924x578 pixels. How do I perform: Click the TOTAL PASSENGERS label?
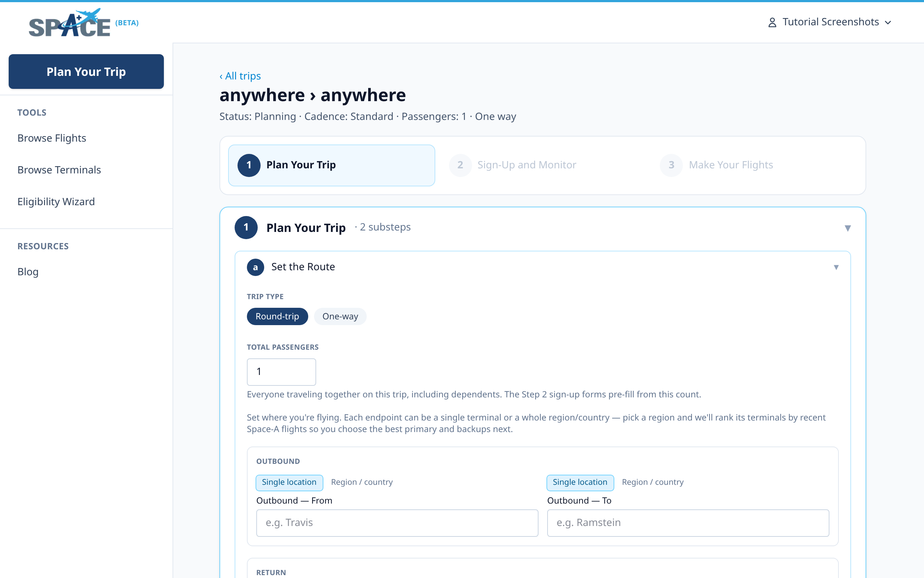[x=283, y=347]
